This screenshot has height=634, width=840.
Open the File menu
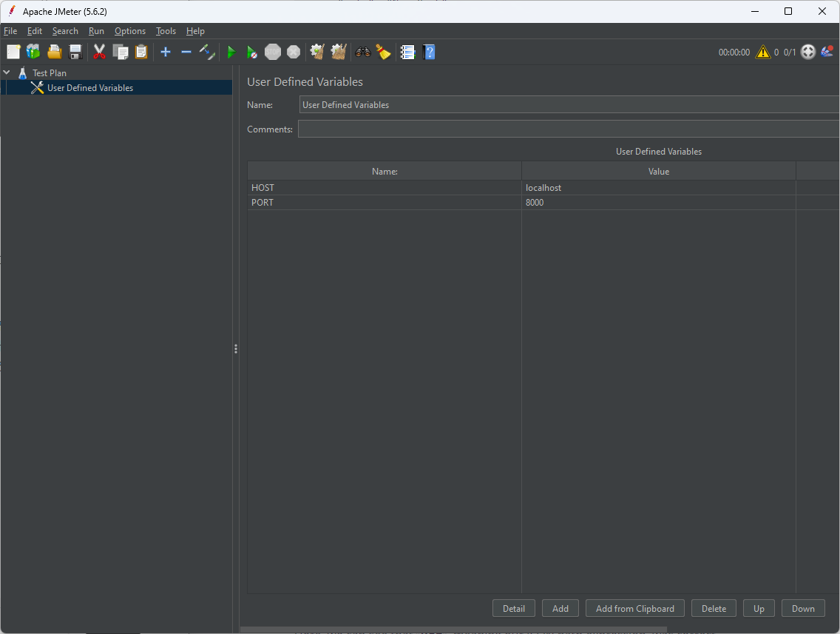pyautogui.click(x=10, y=31)
